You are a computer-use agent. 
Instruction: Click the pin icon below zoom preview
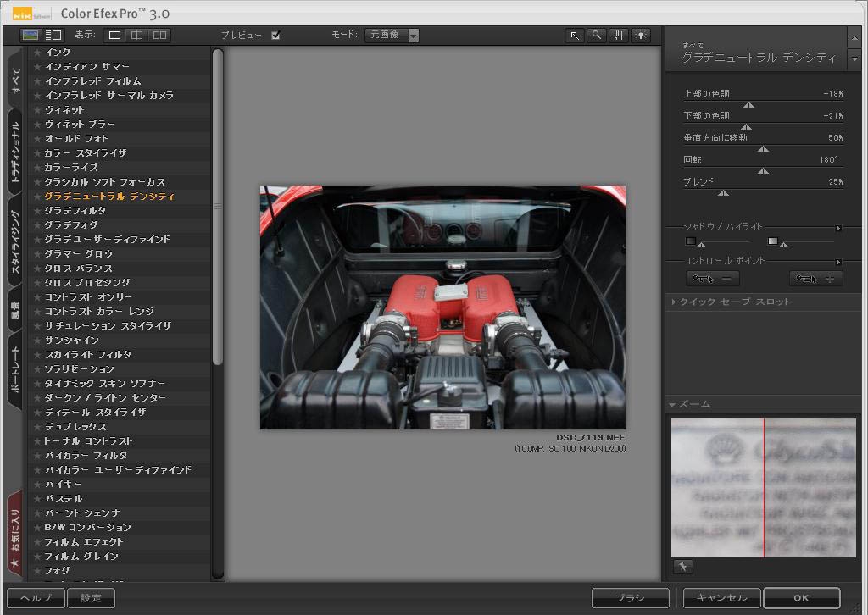click(682, 566)
